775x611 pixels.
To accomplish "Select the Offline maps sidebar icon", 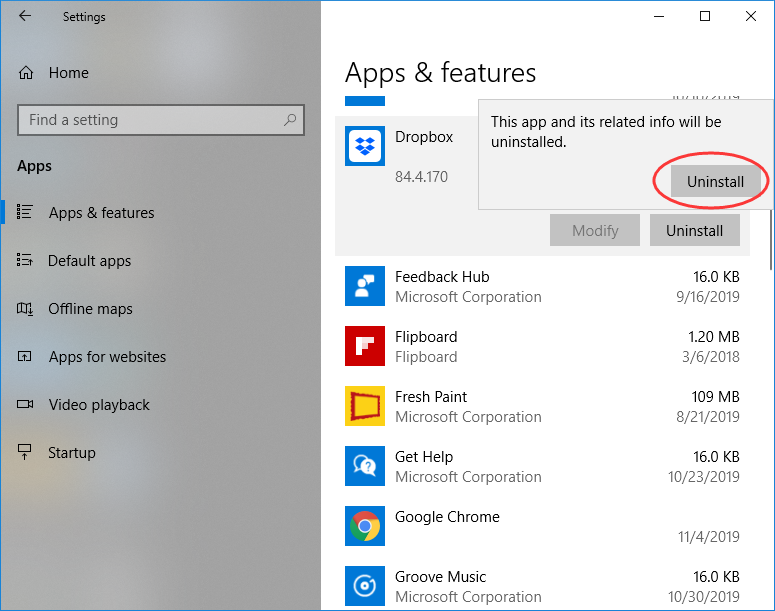I will pos(24,308).
